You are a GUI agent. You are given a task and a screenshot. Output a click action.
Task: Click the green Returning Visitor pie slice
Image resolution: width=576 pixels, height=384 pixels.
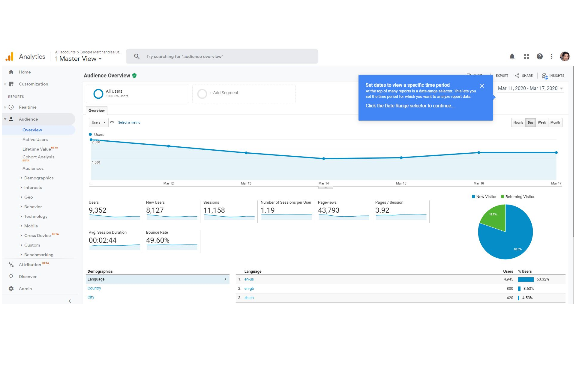[494, 218]
